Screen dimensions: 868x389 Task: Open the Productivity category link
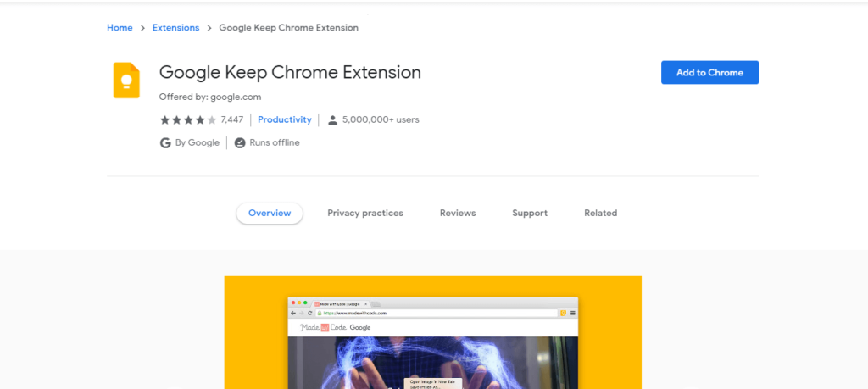coord(285,119)
